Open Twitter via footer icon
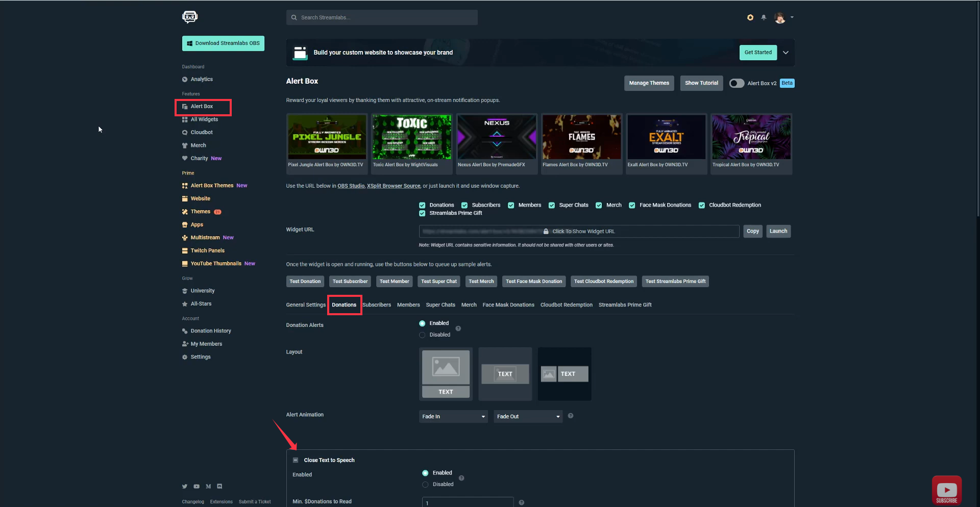Screen dimensions: 980x507 coord(185,486)
